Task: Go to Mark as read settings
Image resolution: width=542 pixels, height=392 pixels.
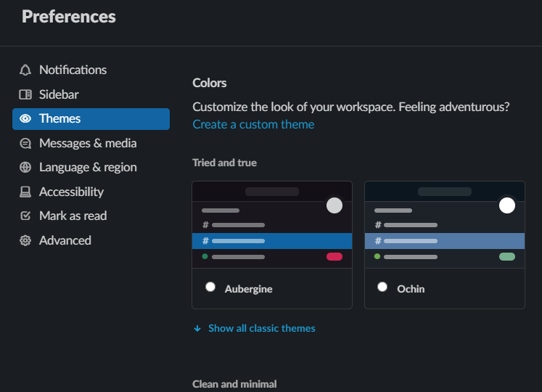Action: (x=73, y=216)
